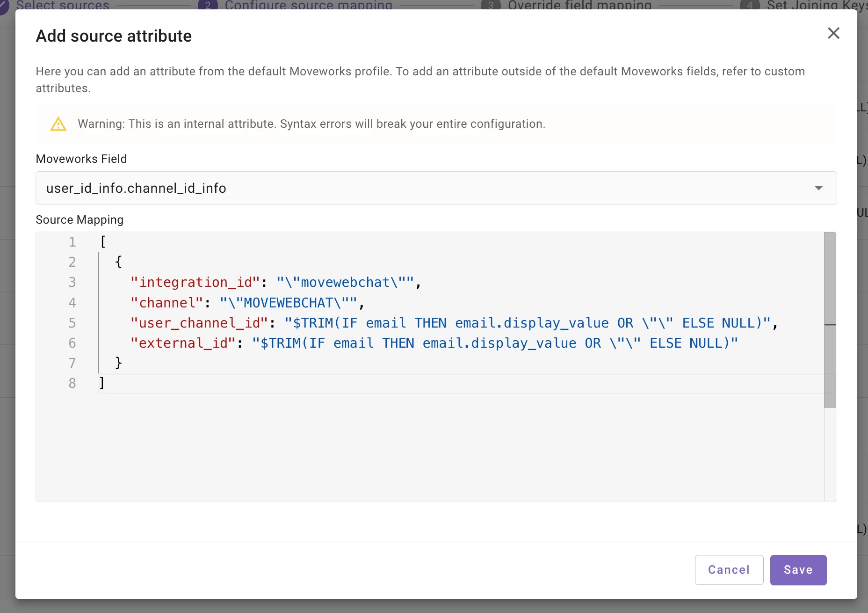Screen dimensions: 868x613
Task: Click the Moveworks Field label
Action: click(81, 159)
